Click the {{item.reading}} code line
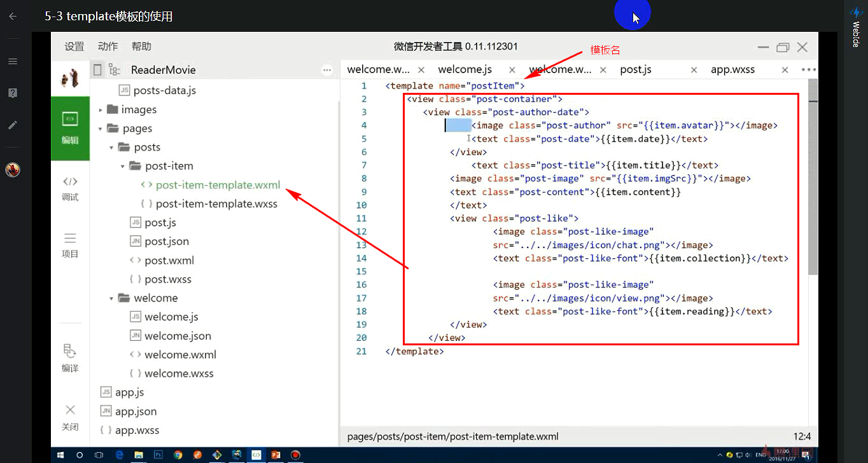The width and height of the screenshot is (868, 463). [633, 311]
